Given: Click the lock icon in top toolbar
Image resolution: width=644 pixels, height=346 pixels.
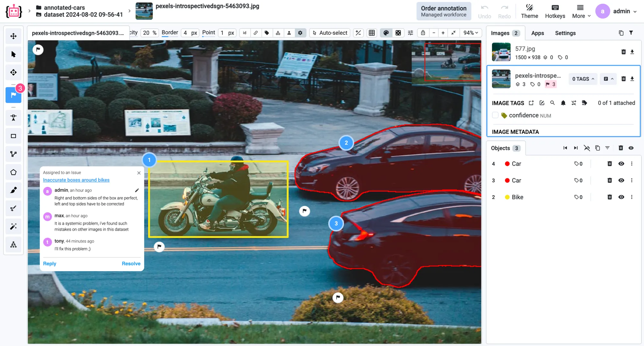Looking at the screenshot, I should (x=423, y=33).
